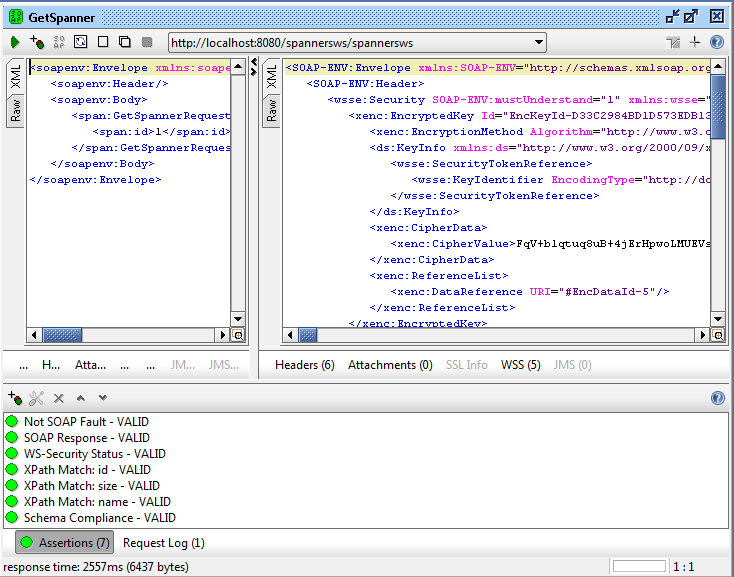Switch to the Request Log (1) tab
This screenshot has width=734, height=577.
164,543
